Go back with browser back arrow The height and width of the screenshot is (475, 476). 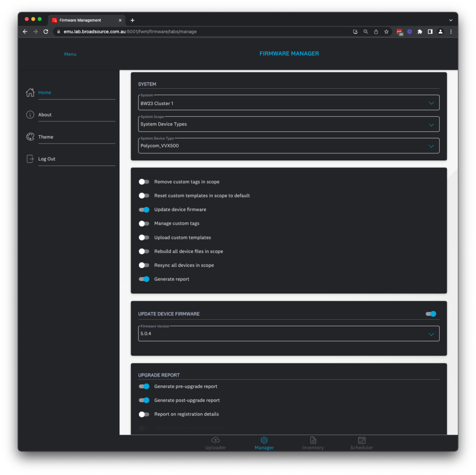click(x=25, y=32)
